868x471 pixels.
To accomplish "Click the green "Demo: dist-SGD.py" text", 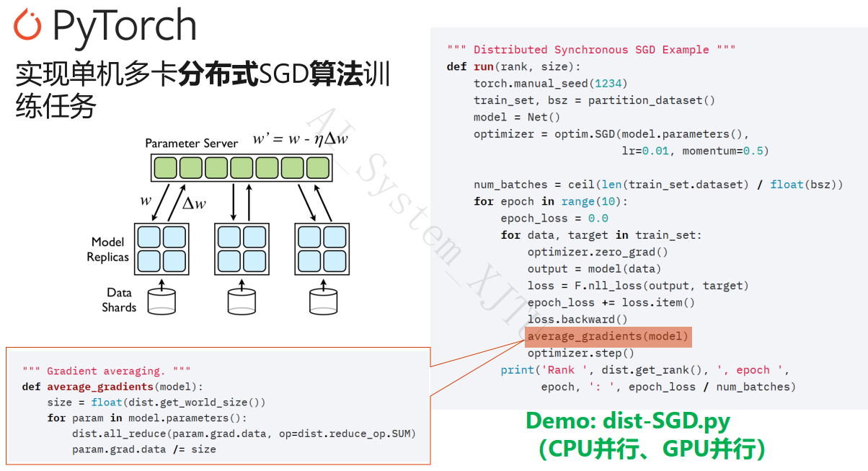I will click(628, 421).
